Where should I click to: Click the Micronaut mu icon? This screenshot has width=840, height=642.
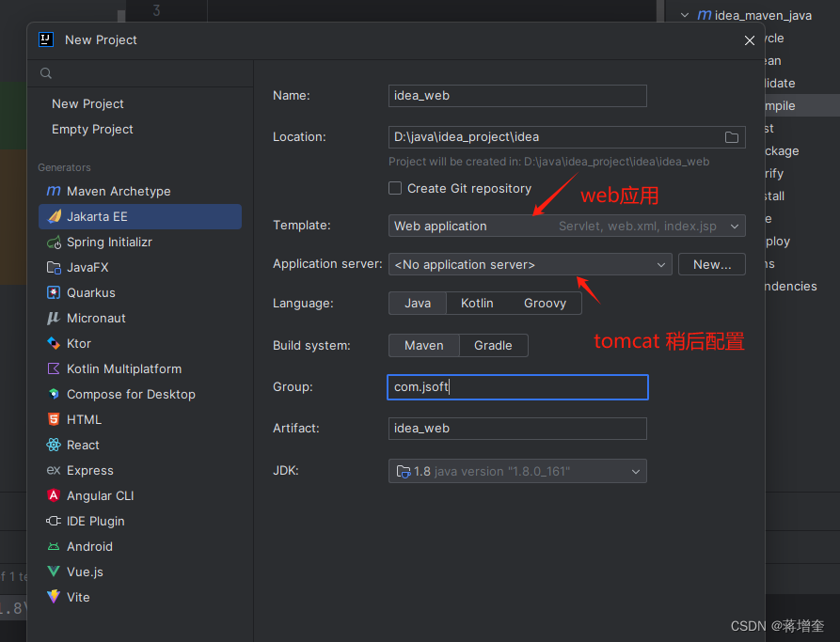[x=53, y=318]
